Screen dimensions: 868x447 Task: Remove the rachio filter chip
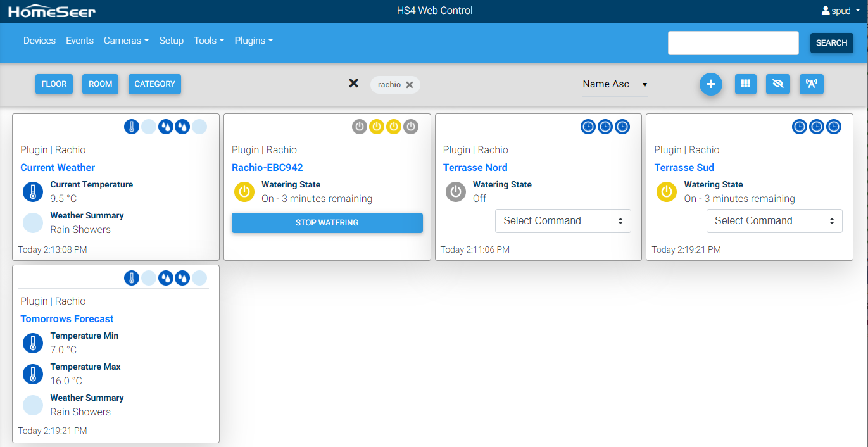pyautogui.click(x=410, y=85)
